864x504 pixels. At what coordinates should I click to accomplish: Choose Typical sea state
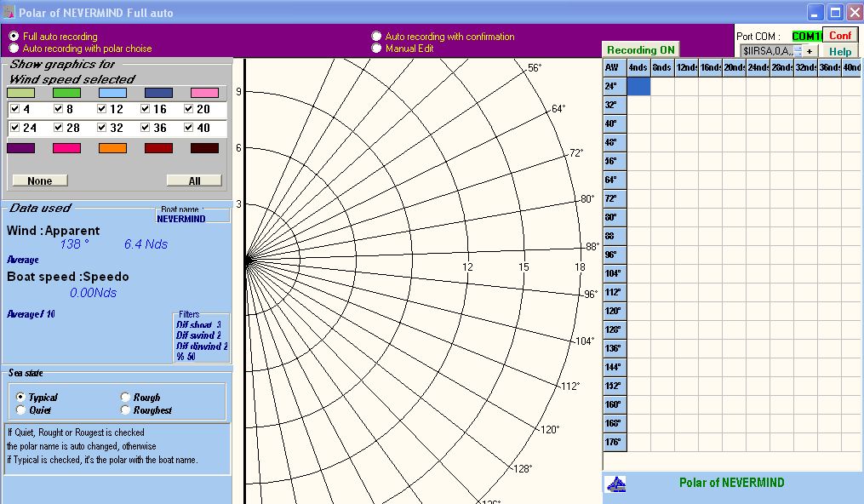click(20, 397)
